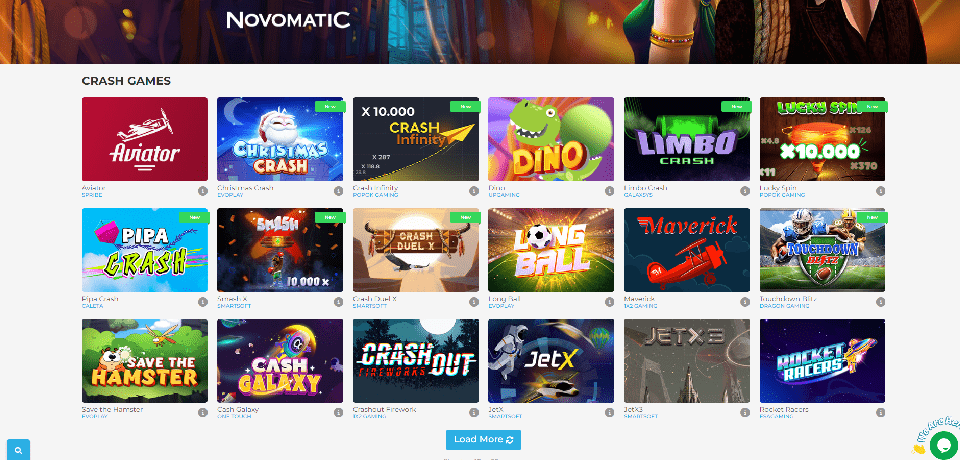Viewport: 960px width, 460px height.
Task: Show info for Rocket Racers
Action: coord(880,413)
